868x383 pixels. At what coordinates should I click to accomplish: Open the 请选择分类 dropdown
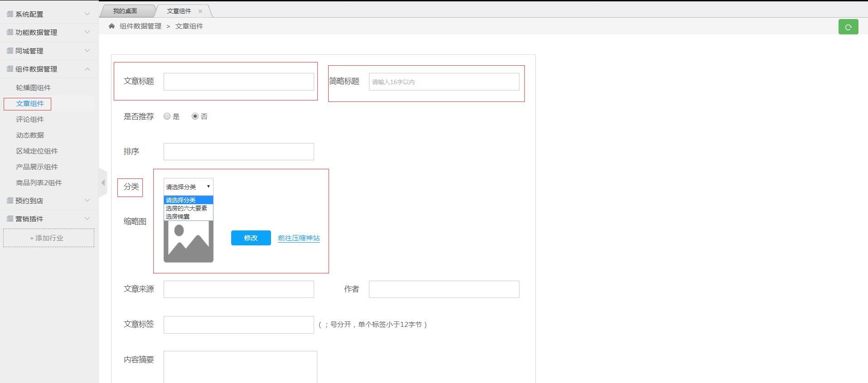pos(188,187)
